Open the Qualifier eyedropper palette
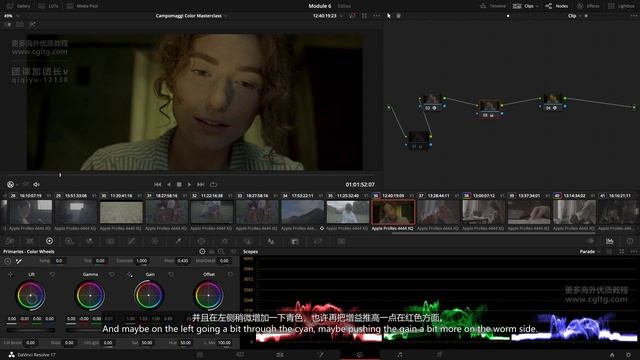This screenshot has height=360, width=640. point(178,241)
